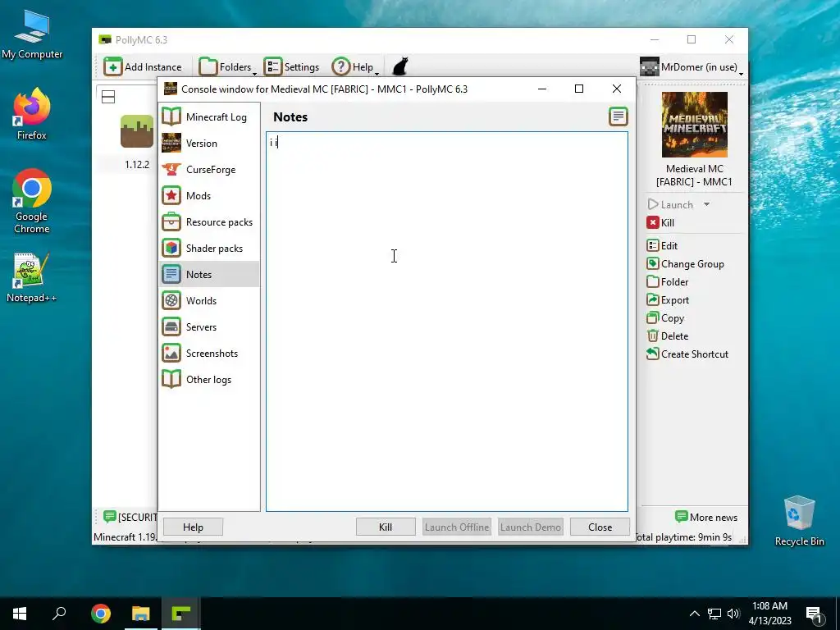
Task: Open MrDomer account dropdown
Action: [692, 67]
